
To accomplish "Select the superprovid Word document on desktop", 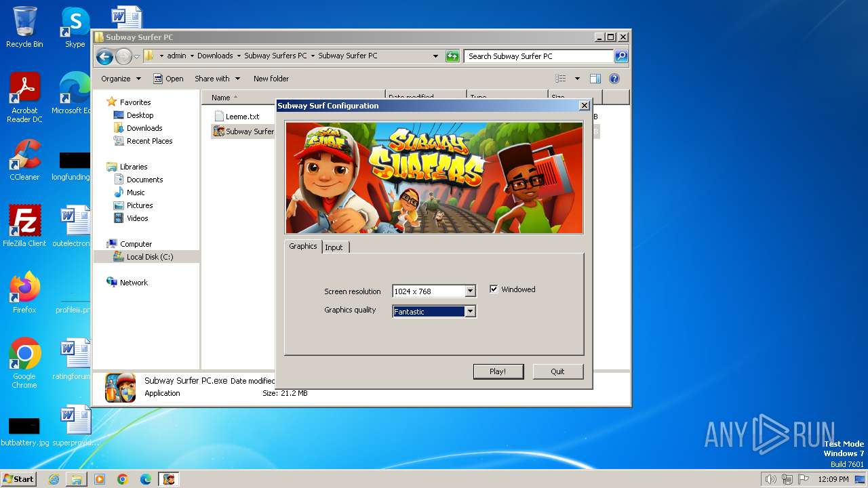I will (75, 426).
